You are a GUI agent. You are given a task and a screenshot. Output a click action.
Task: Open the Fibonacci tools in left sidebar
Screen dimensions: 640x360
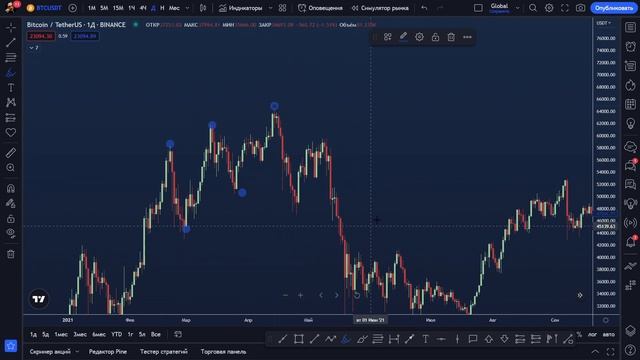click(11, 58)
